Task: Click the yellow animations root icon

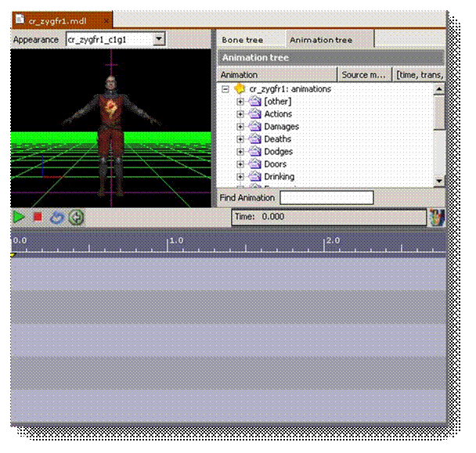Action: (240, 88)
